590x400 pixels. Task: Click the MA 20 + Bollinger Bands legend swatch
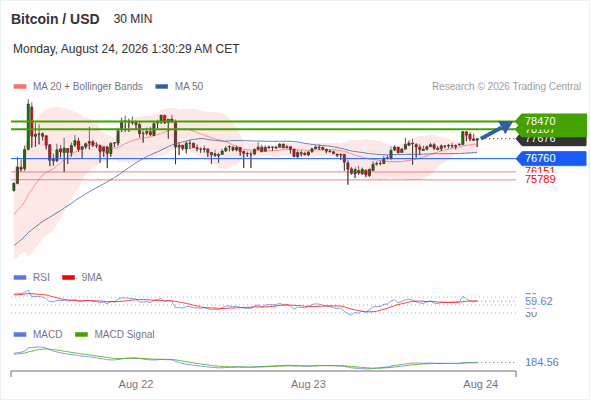tap(20, 87)
